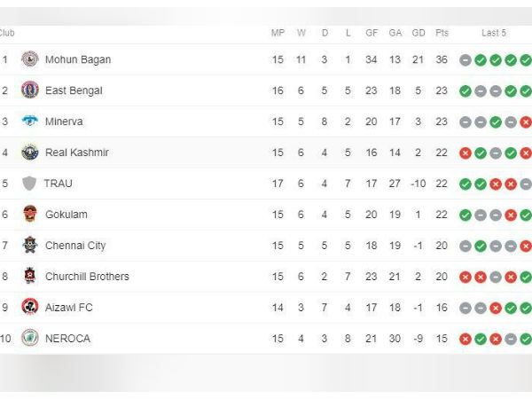Open the Churchill Brothers team name link
Viewport: 532px width, 399px height.
click(x=87, y=276)
